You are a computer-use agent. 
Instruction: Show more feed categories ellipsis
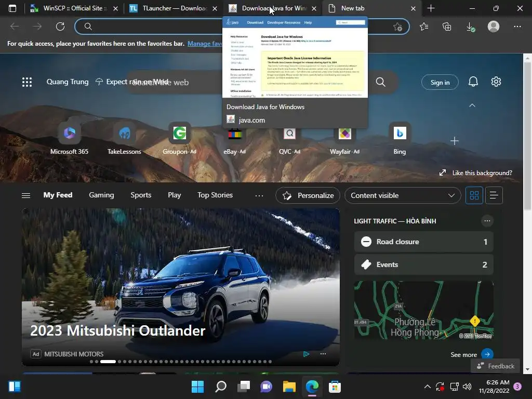coord(259,195)
